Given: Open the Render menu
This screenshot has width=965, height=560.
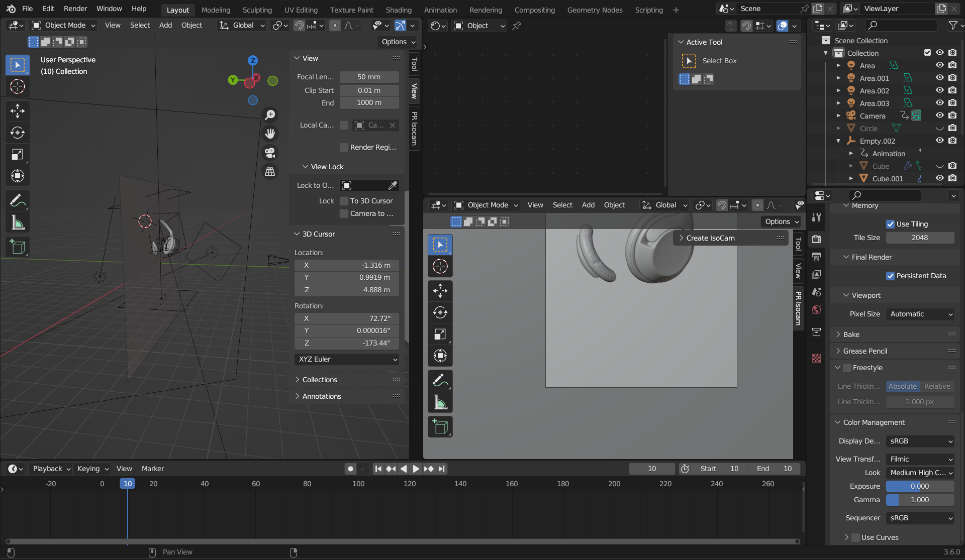Looking at the screenshot, I should tap(75, 9).
